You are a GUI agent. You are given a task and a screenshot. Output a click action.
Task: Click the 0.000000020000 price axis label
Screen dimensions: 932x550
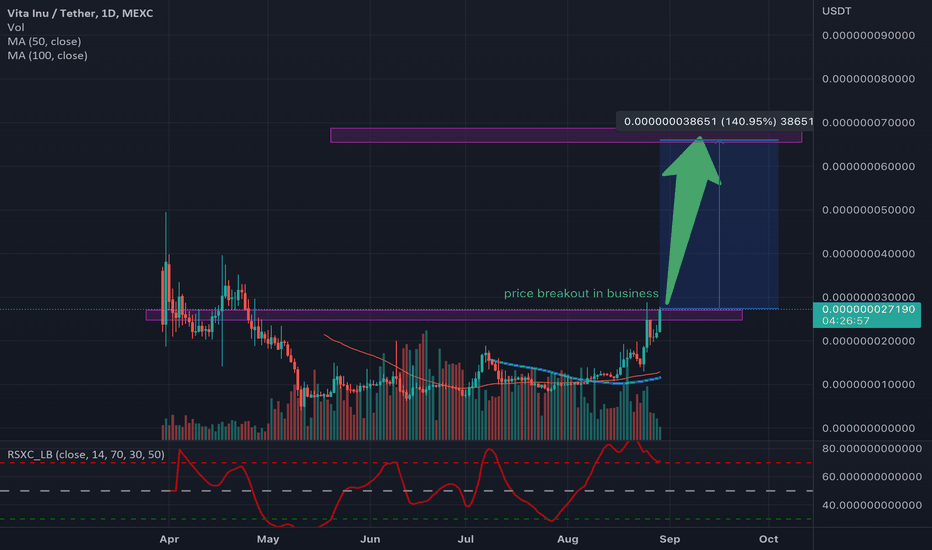pos(868,341)
